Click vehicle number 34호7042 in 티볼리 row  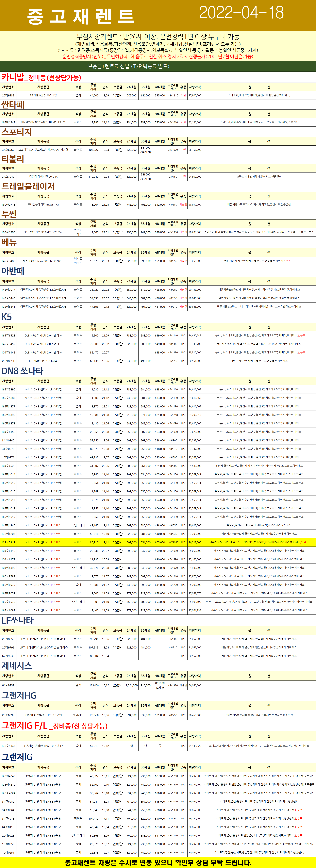click(8, 177)
